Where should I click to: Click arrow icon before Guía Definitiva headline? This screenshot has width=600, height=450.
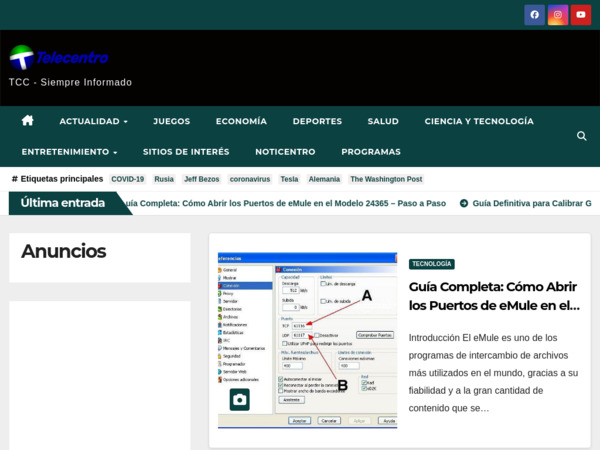pos(464,203)
